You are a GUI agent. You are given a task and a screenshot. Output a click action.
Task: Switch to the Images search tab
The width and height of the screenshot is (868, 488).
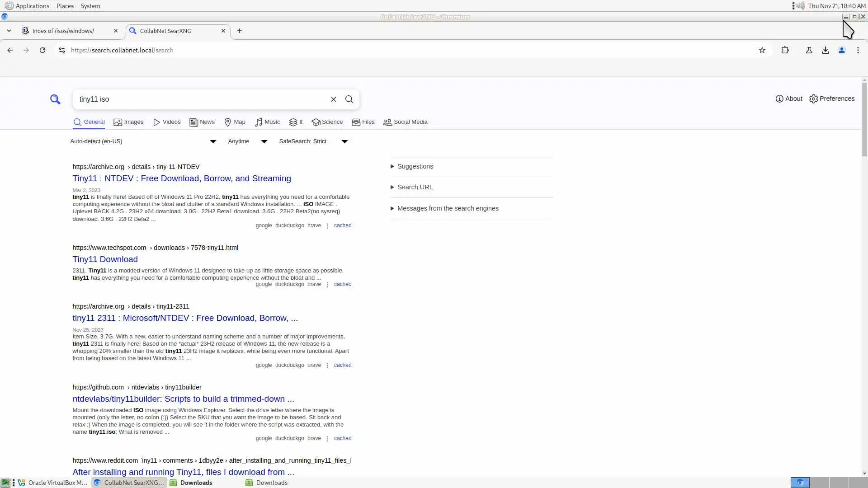point(128,122)
